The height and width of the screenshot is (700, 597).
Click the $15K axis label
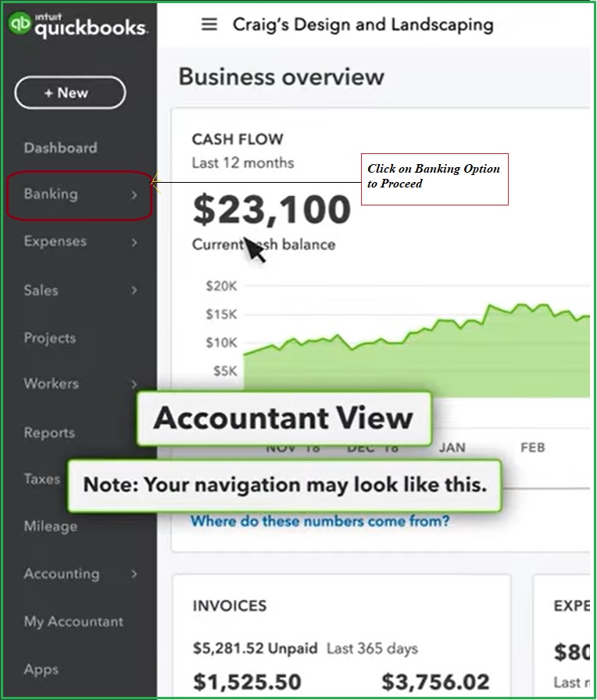[x=221, y=314]
